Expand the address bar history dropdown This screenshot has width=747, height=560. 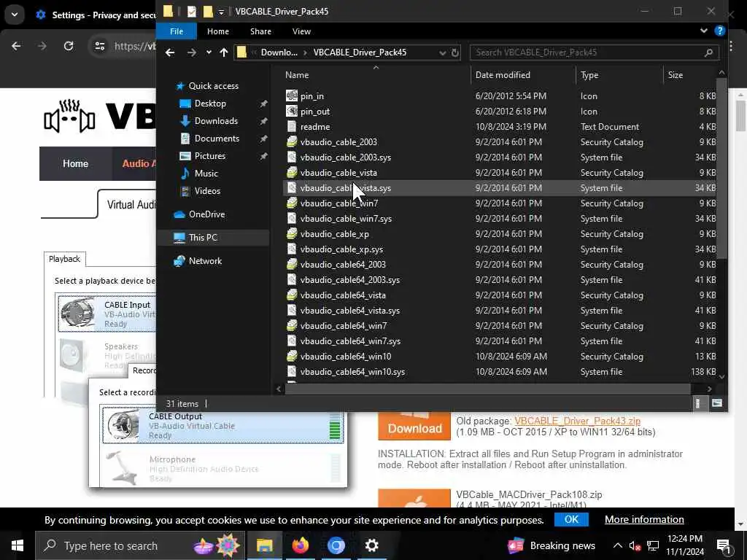pos(443,52)
